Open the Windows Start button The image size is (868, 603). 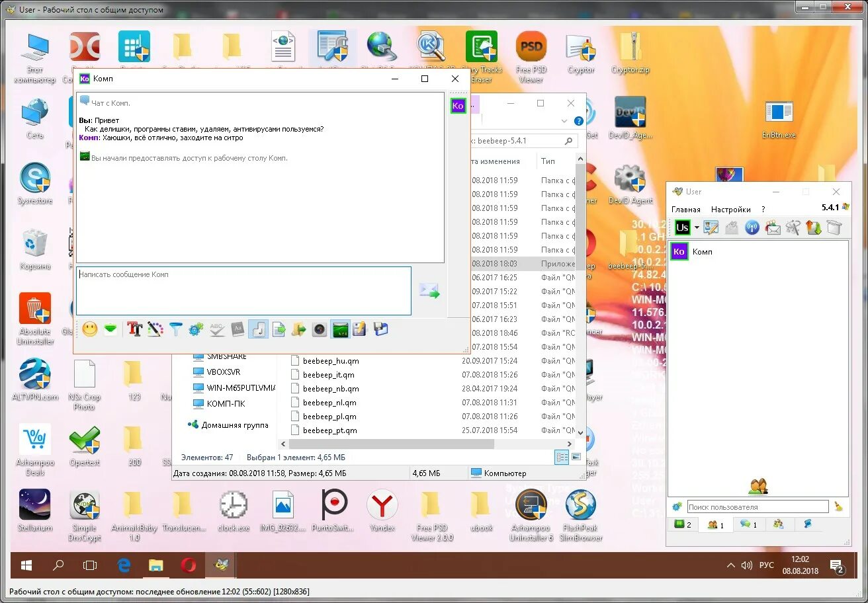26,565
